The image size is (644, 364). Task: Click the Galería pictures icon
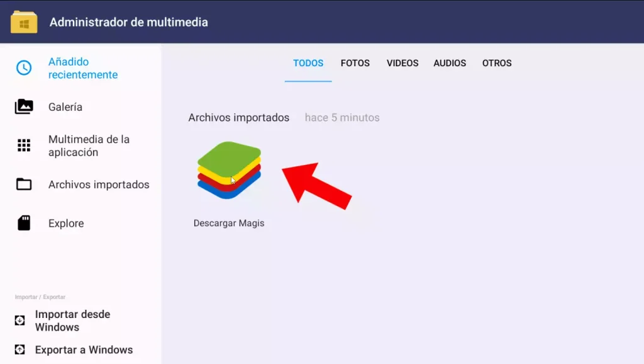(x=24, y=106)
